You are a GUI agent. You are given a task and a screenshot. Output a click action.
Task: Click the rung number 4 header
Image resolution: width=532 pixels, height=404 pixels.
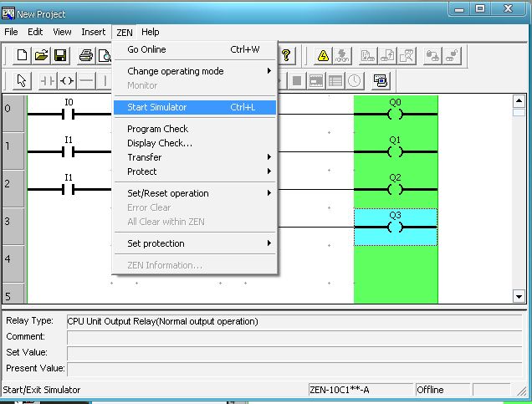tap(13, 264)
